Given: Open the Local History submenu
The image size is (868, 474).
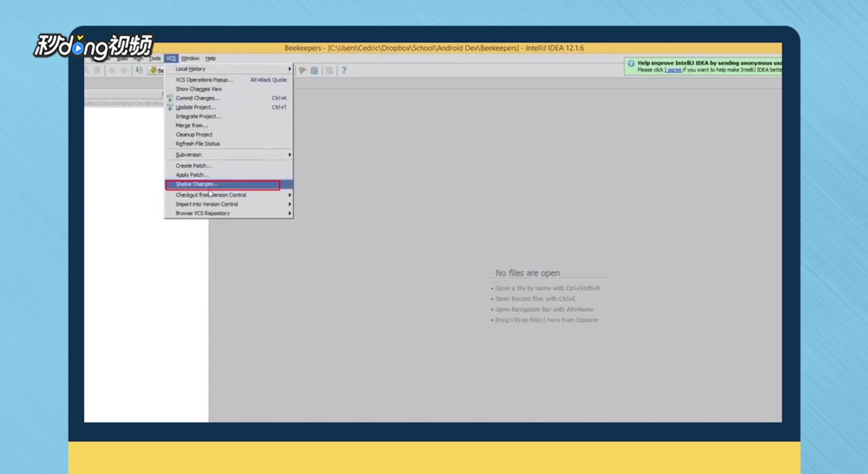Looking at the screenshot, I should pyautogui.click(x=229, y=69).
